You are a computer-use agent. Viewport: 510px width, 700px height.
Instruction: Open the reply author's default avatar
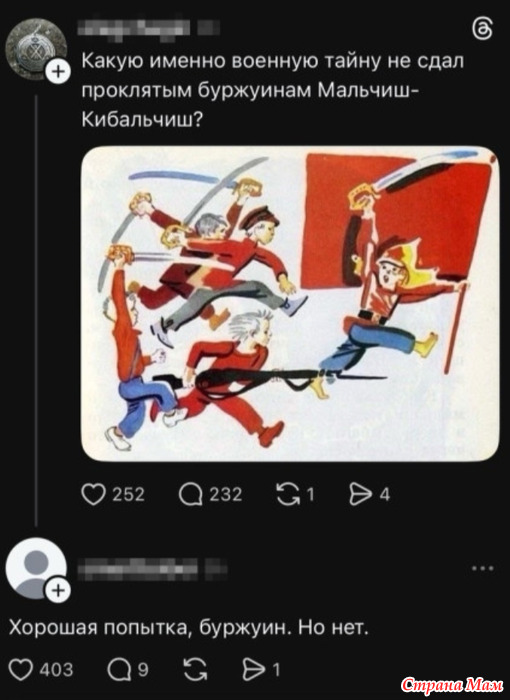[x=36, y=568]
